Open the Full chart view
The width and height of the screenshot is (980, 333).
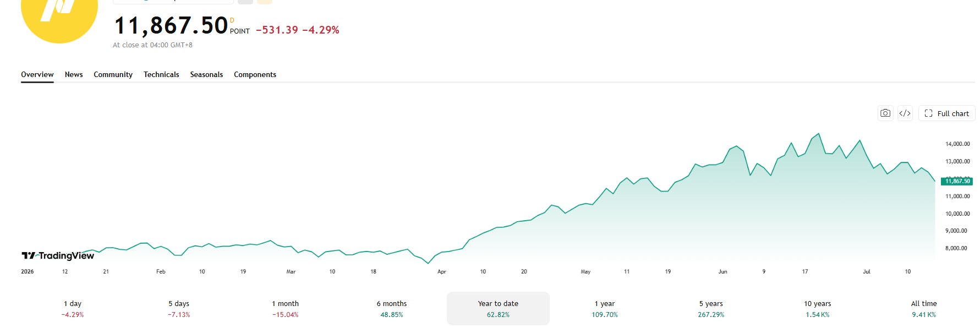946,113
